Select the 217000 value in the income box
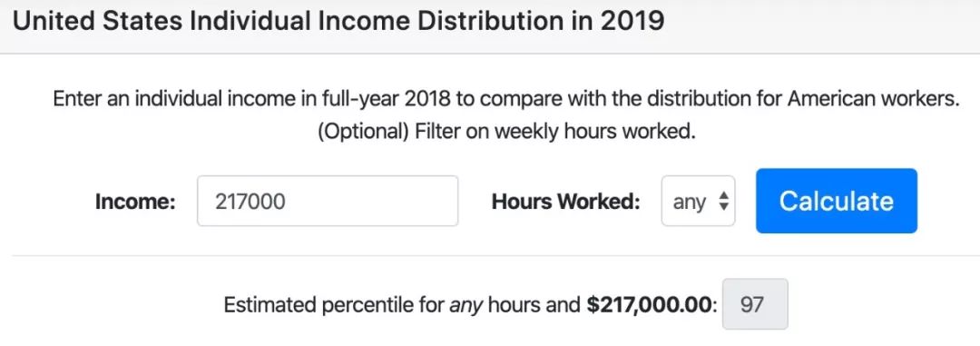The width and height of the screenshot is (980, 346). tap(250, 202)
